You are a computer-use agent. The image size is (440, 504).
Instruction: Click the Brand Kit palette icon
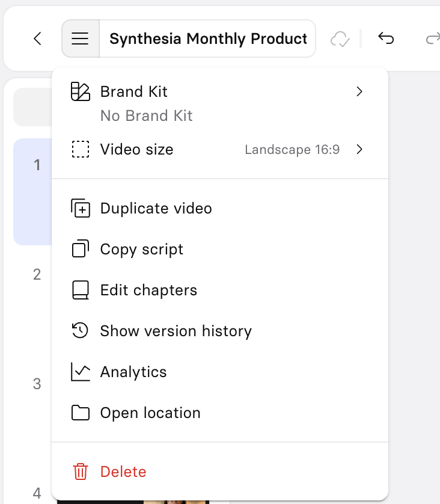(x=81, y=91)
